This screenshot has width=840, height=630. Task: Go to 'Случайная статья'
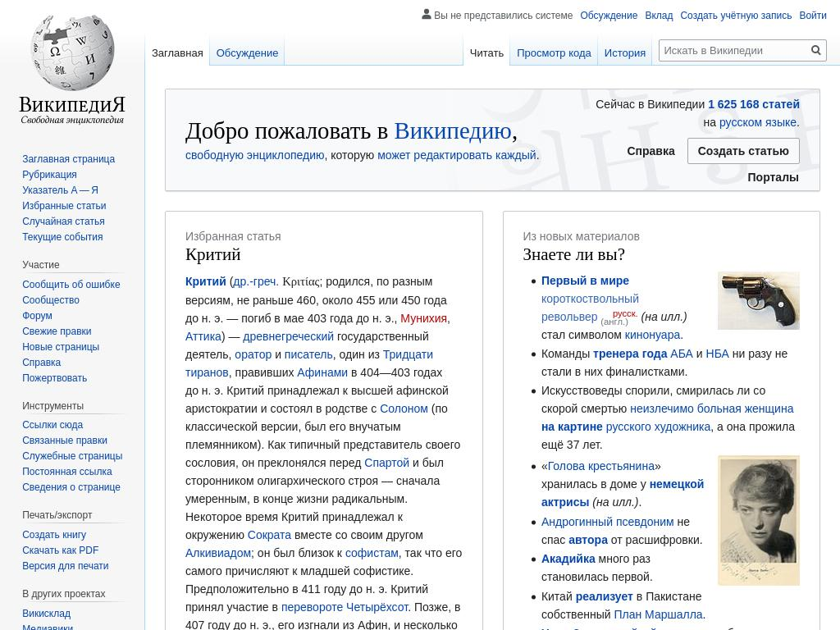click(x=63, y=221)
